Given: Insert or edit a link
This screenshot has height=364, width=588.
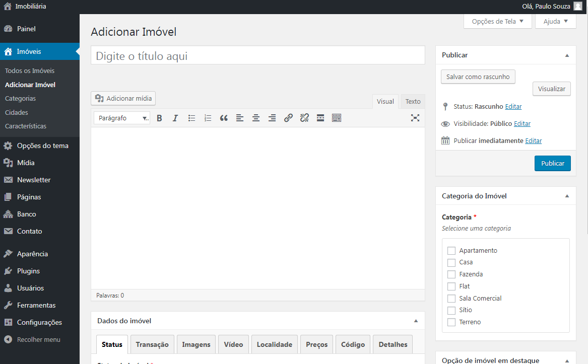Looking at the screenshot, I should click(x=288, y=118).
